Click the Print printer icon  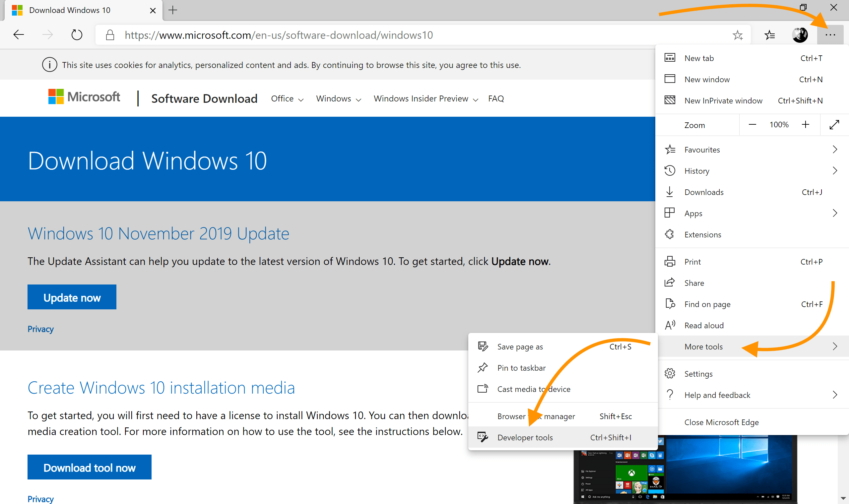[x=670, y=262]
